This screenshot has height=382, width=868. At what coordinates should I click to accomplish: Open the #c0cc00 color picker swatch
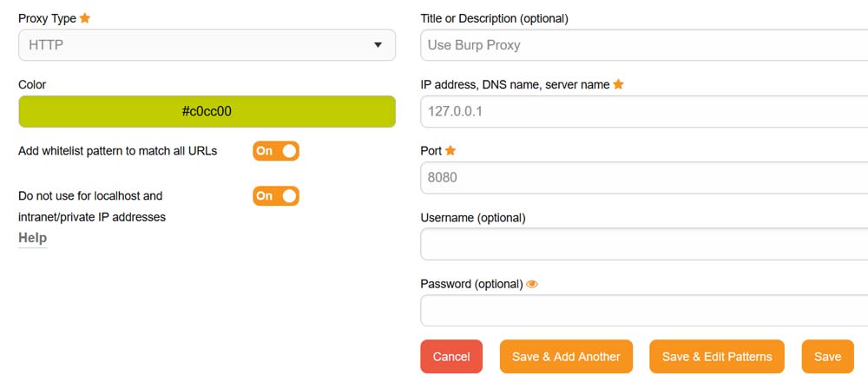pyautogui.click(x=207, y=112)
